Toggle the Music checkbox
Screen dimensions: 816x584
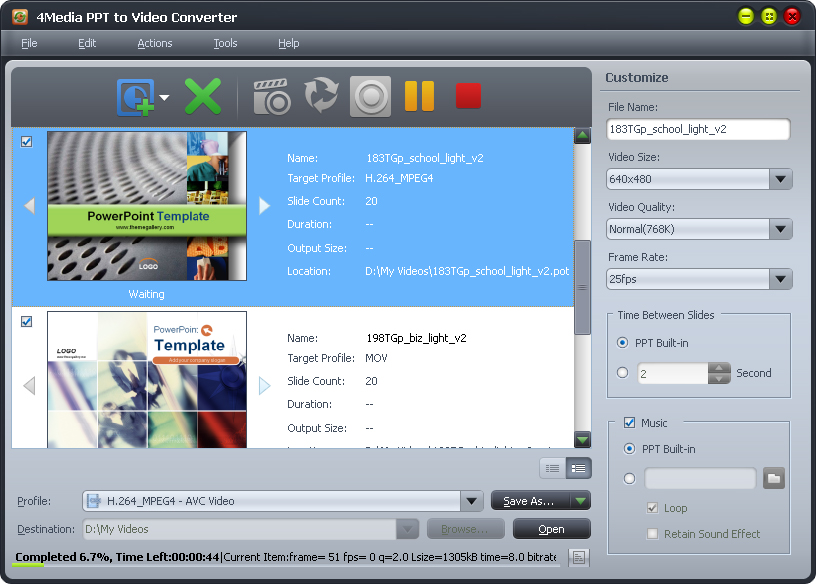click(629, 423)
